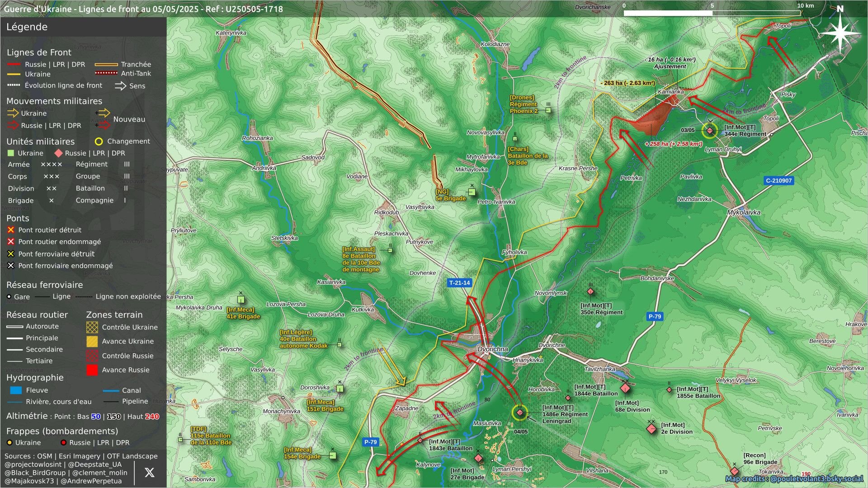
Task: Click the Map credits pouletvolant3 text
Action: [x=794, y=479]
